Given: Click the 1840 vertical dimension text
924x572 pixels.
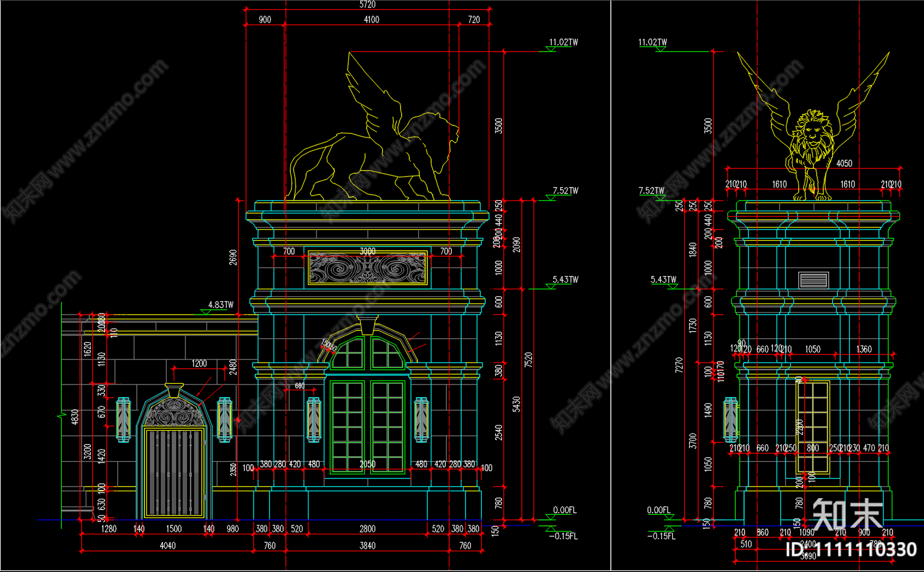Looking at the screenshot, I should 692,250.
